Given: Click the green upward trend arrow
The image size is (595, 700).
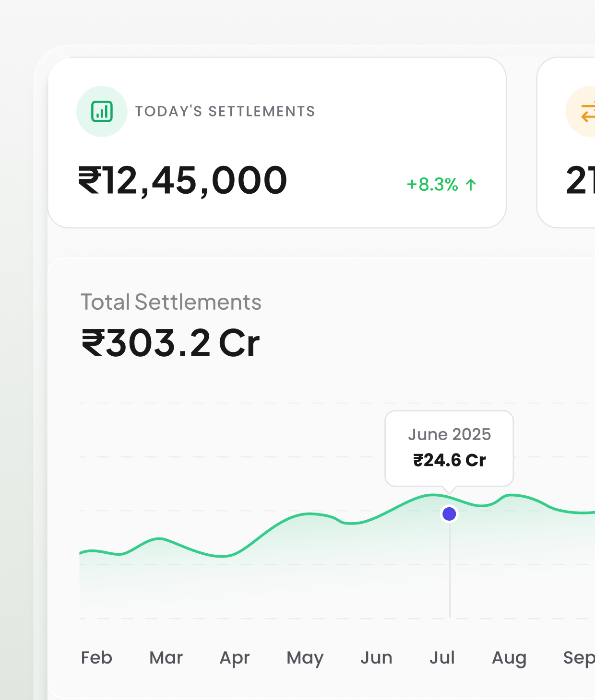Looking at the screenshot, I should coord(471,185).
